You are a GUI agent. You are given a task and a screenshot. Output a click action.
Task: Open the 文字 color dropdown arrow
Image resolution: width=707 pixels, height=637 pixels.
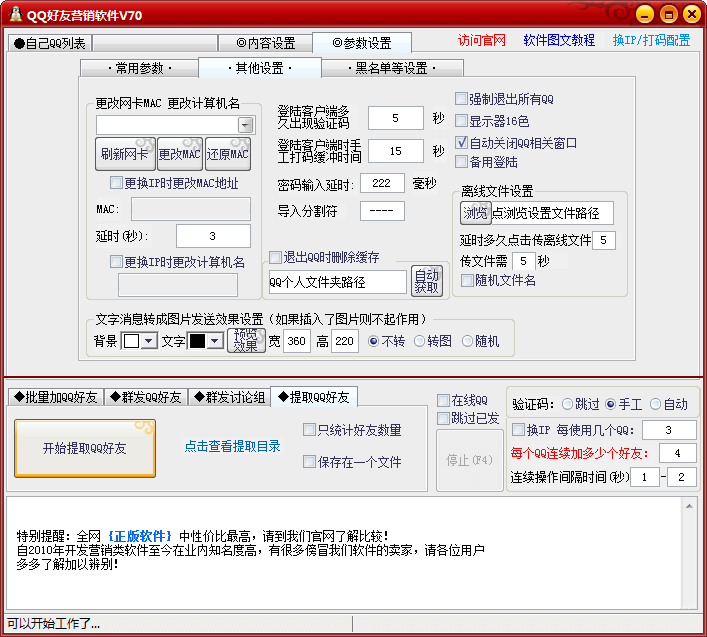click(x=215, y=341)
